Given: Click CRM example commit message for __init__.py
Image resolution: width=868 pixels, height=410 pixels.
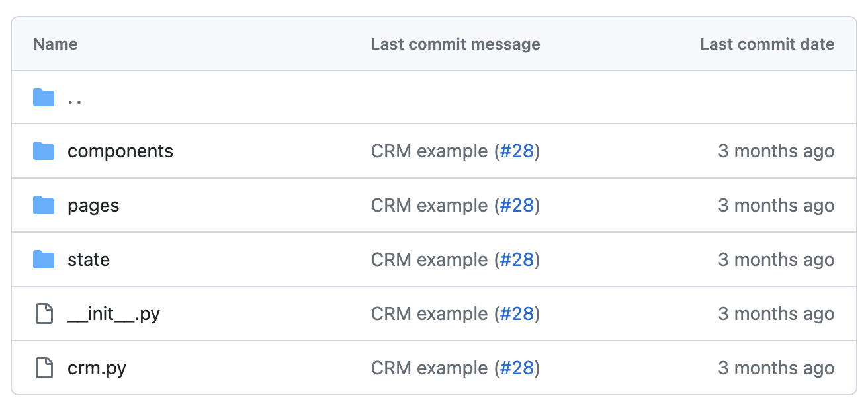Looking at the screenshot, I should (x=429, y=314).
